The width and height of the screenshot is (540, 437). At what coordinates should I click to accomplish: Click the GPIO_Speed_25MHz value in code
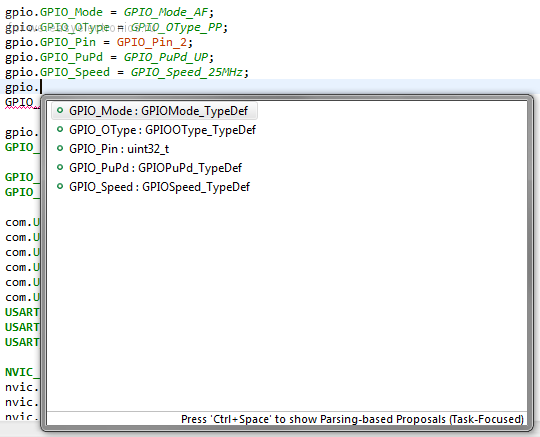coord(187,72)
